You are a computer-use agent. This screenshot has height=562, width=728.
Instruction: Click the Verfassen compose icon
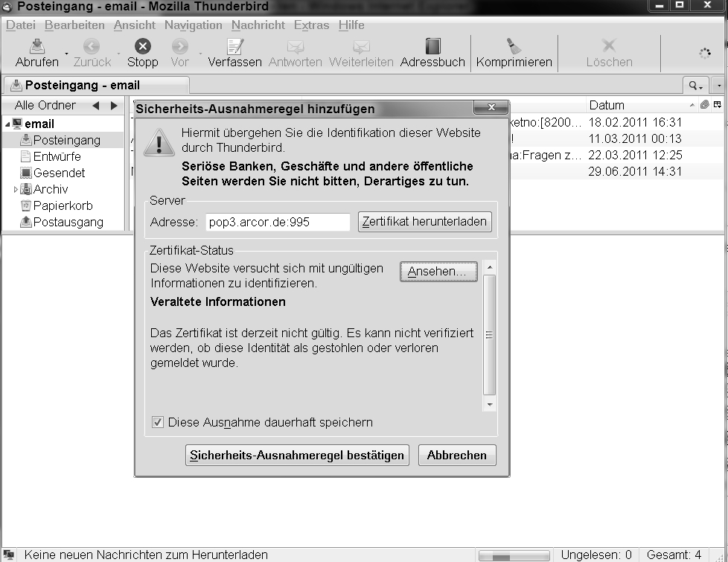point(235,46)
